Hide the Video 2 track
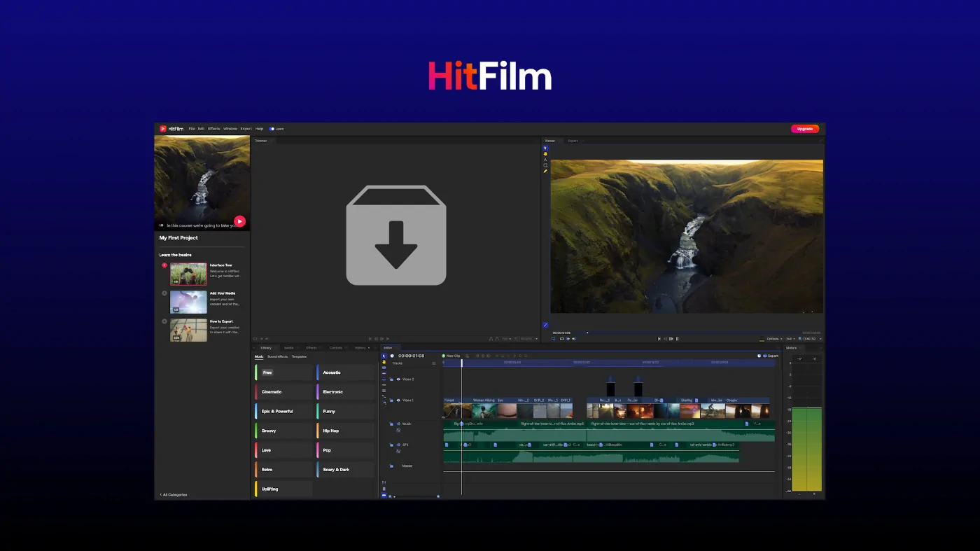The image size is (980, 551). 398,379
